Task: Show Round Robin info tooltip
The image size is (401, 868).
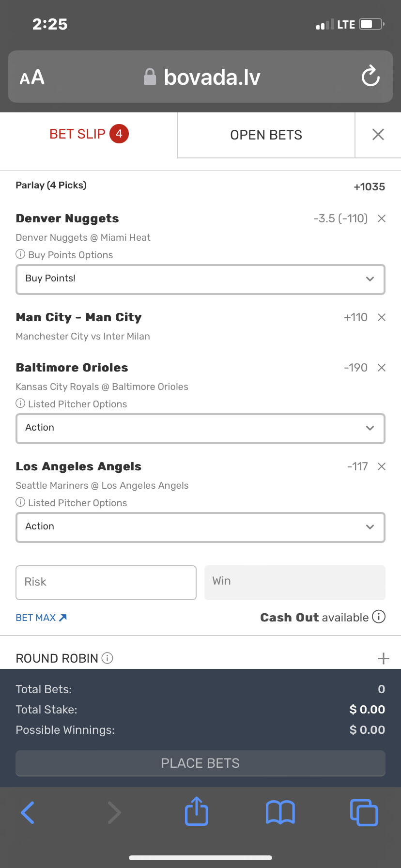Action: (108, 658)
